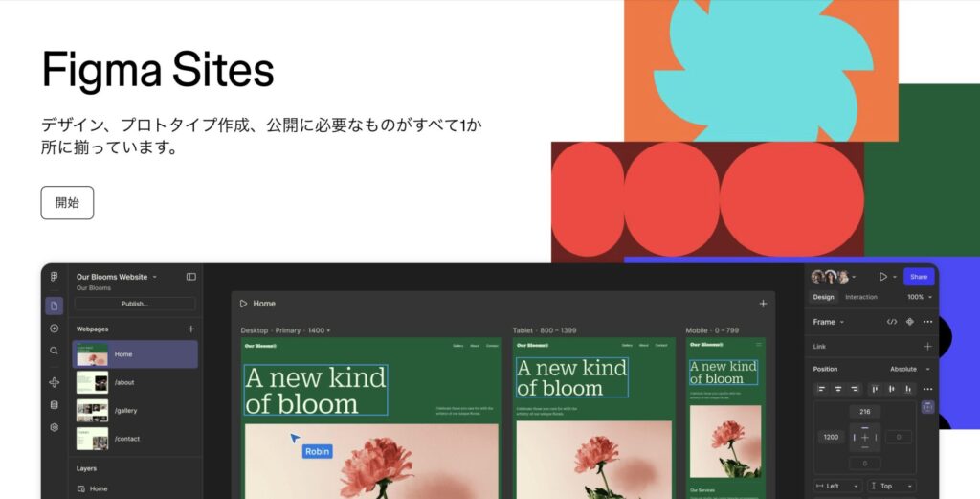Click Gallery nav link in desktop preview
The height and width of the screenshot is (499, 980).
click(x=458, y=346)
